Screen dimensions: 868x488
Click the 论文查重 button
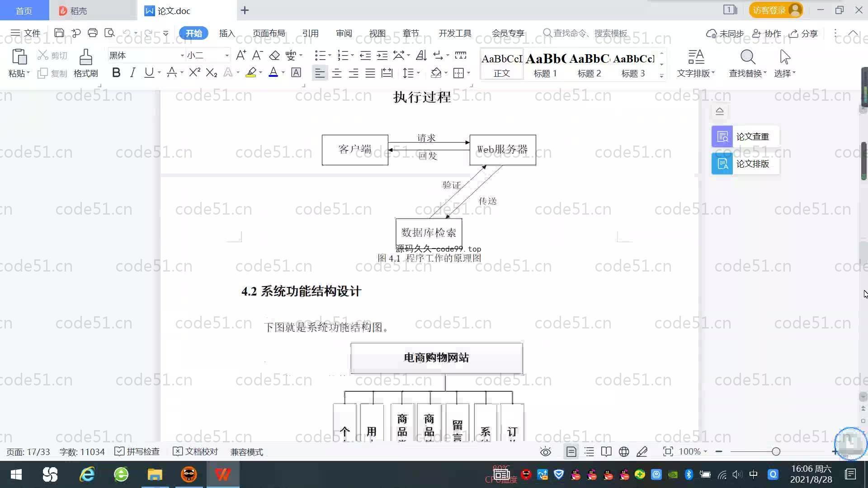point(745,136)
